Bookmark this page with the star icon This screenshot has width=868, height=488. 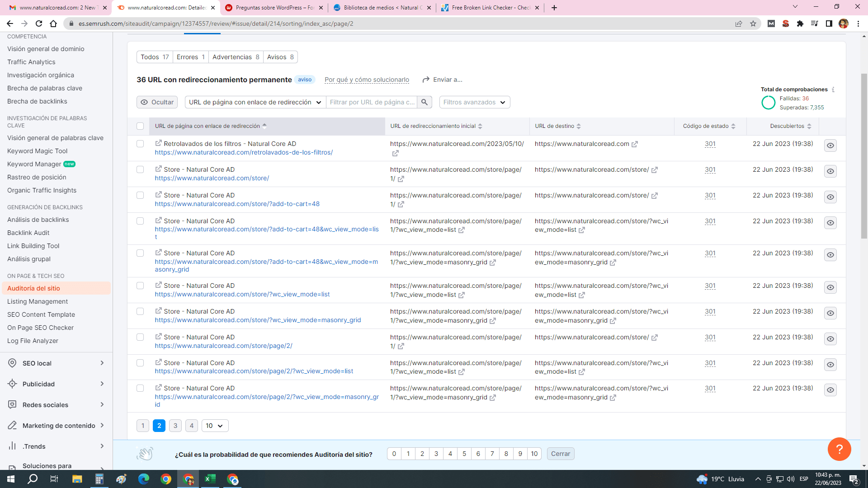[753, 23]
